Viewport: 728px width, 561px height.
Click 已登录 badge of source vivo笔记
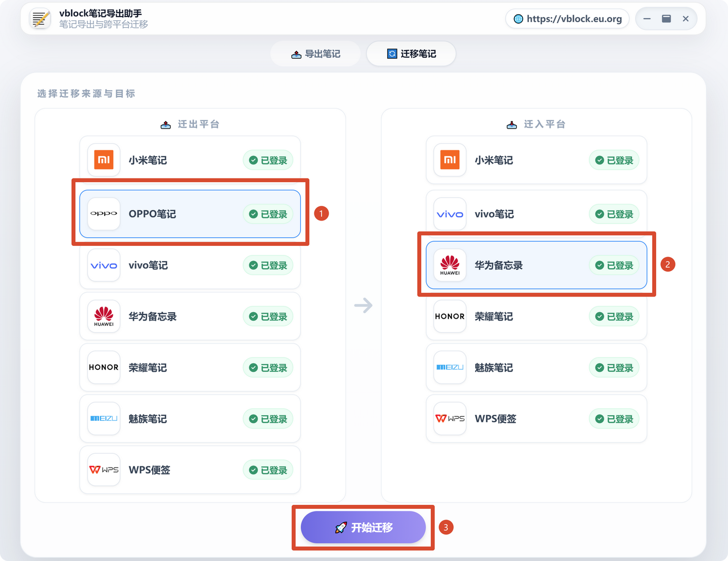point(268,265)
